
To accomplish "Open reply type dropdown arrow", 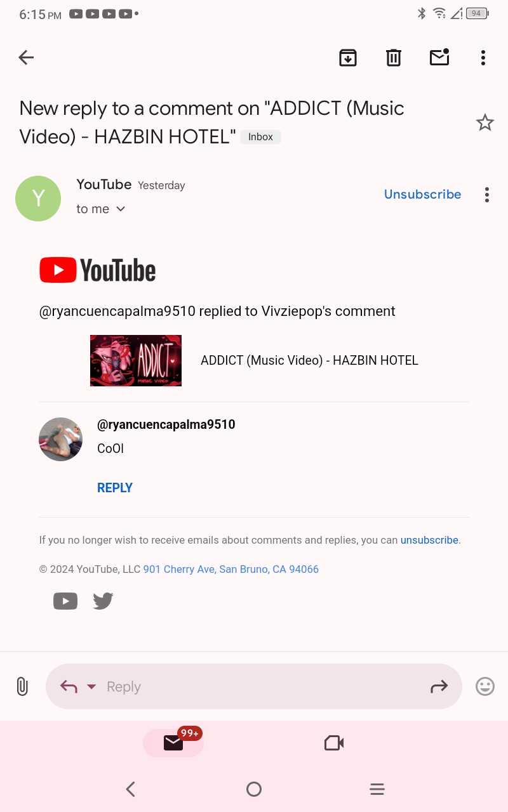I will pos(91,686).
